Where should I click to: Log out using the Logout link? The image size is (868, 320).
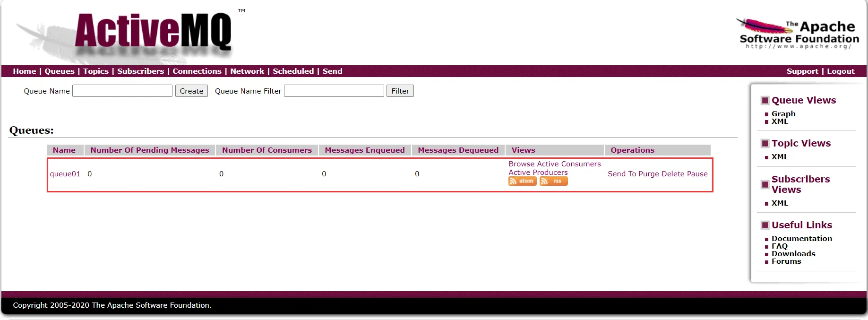click(841, 71)
